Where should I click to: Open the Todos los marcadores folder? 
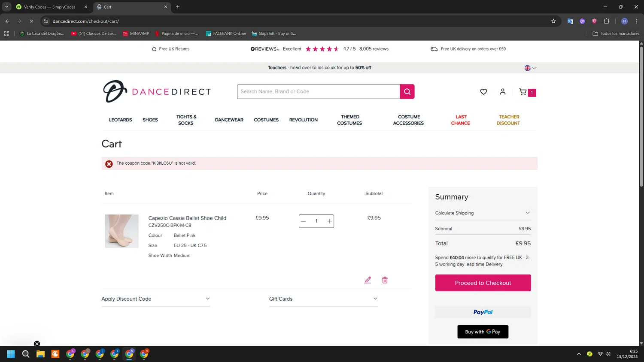pyautogui.click(x=616, y=33)
